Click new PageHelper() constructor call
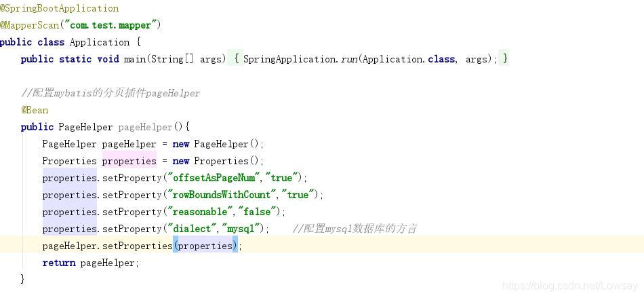This screenshot has height=298, width=644. pyautogui.click(x=217, y=145)
